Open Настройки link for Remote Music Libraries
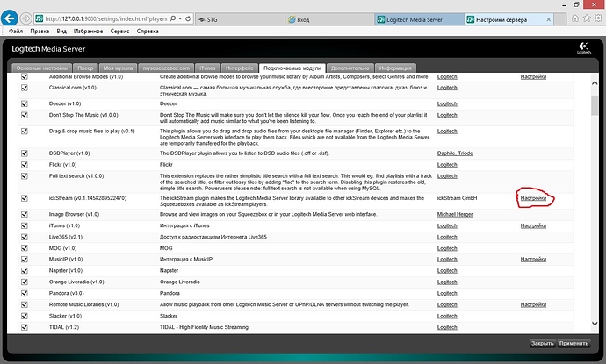Viewport: 606px width, 364px height. (x=533, y=304)
